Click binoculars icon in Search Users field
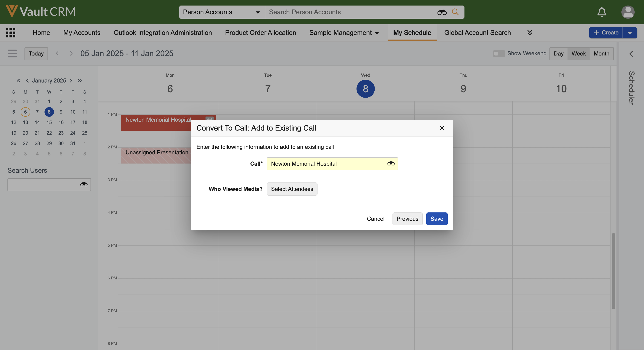The width and height of the screenshot is (644, 350). coord(84,185)
